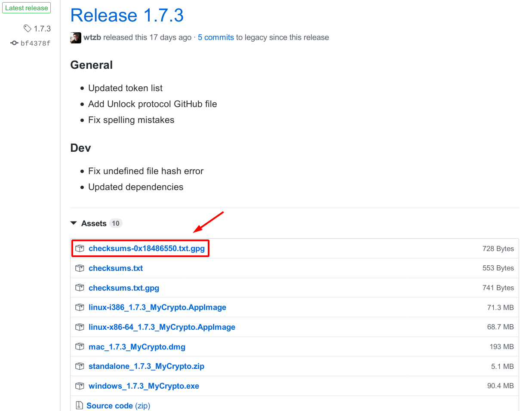This screenshot has height=411, width=532.
Task: Click the package icon beside standalone_1.7.3_MyCrypto.zip
Action: pos(80,366)
